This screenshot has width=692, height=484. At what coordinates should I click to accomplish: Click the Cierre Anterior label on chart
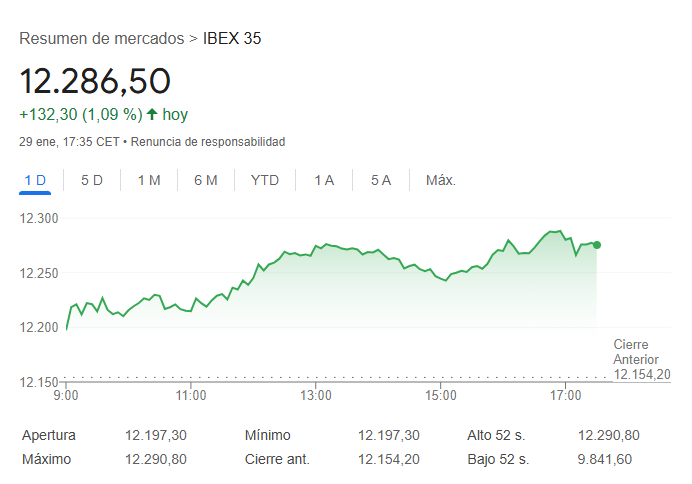point(631,352)
